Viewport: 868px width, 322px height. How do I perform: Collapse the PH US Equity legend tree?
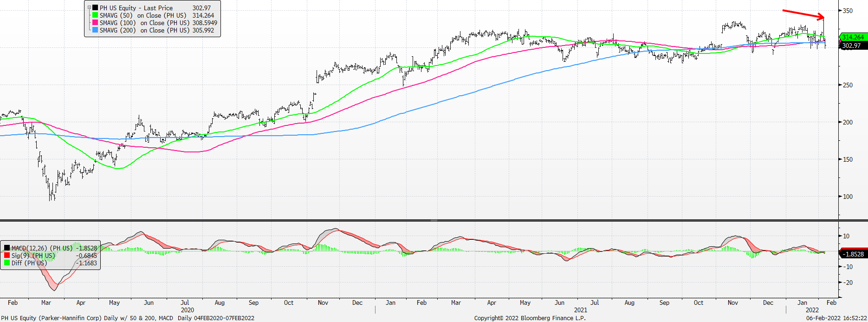point(89,8)
